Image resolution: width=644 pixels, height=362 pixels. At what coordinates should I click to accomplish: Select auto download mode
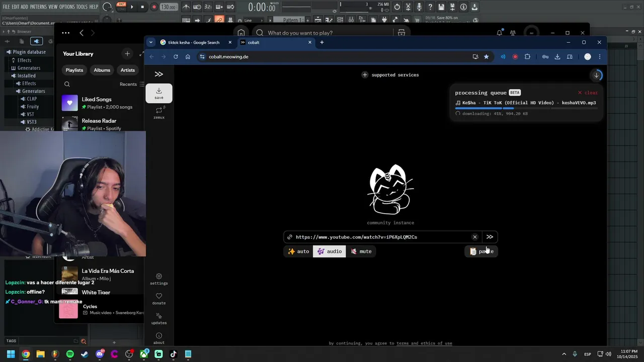[298, 251]
